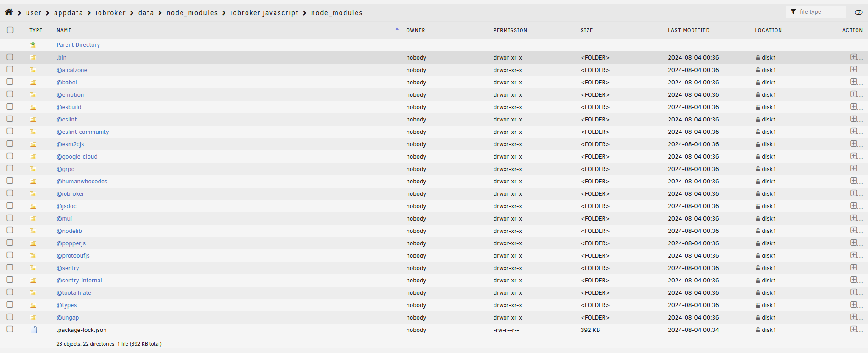Sort by the Type column header
The image size is (868, 353).
click(x=36, y=30)
